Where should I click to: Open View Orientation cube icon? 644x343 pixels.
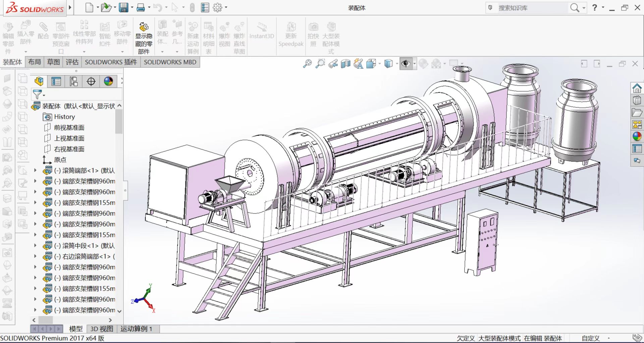click(x=371, y=63)
